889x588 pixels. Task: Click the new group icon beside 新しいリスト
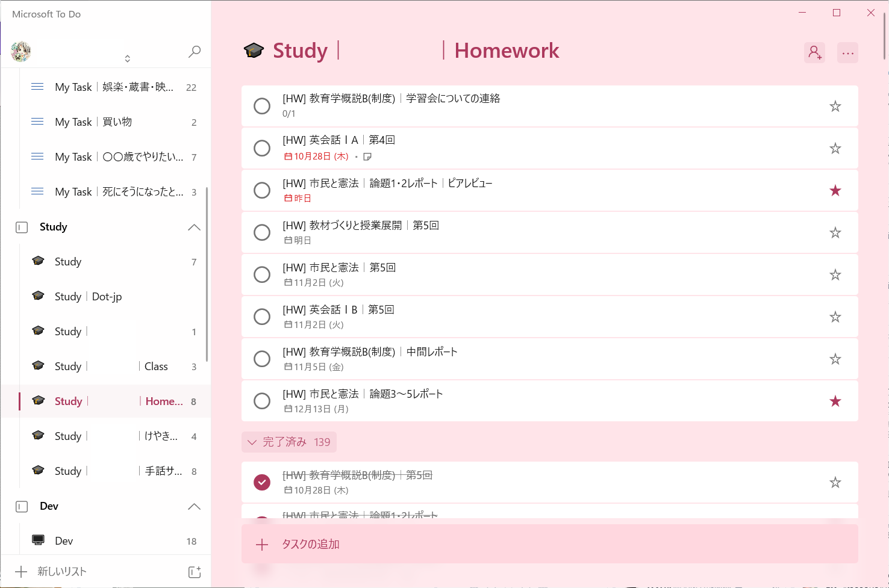pos(194,572)
